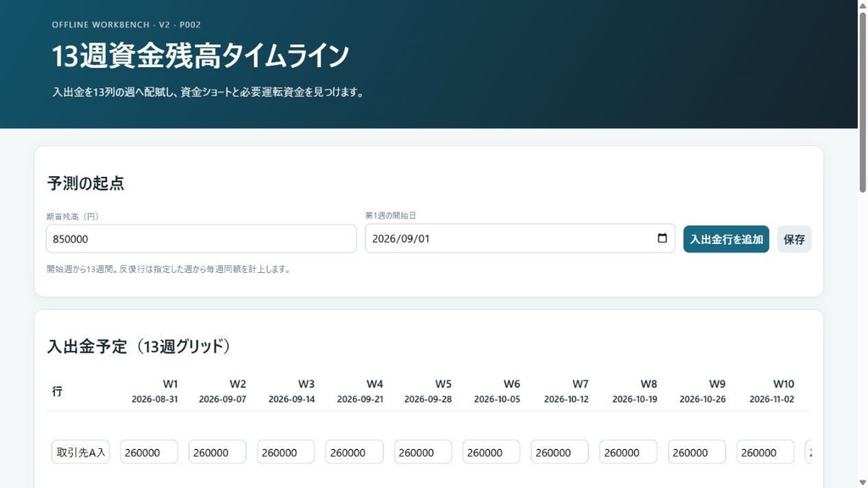Click the W6 amount field for 取引先A入
868x488 pixels.
click(491, 452)
